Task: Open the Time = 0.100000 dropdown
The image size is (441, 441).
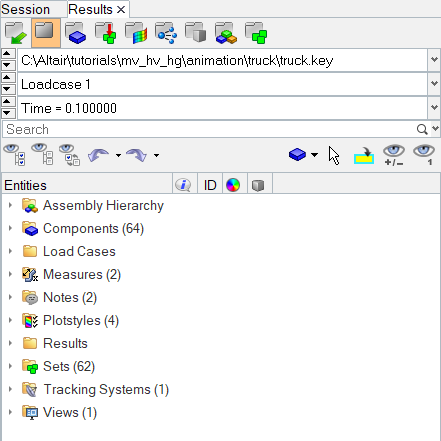Action: (x=434, y=108)
